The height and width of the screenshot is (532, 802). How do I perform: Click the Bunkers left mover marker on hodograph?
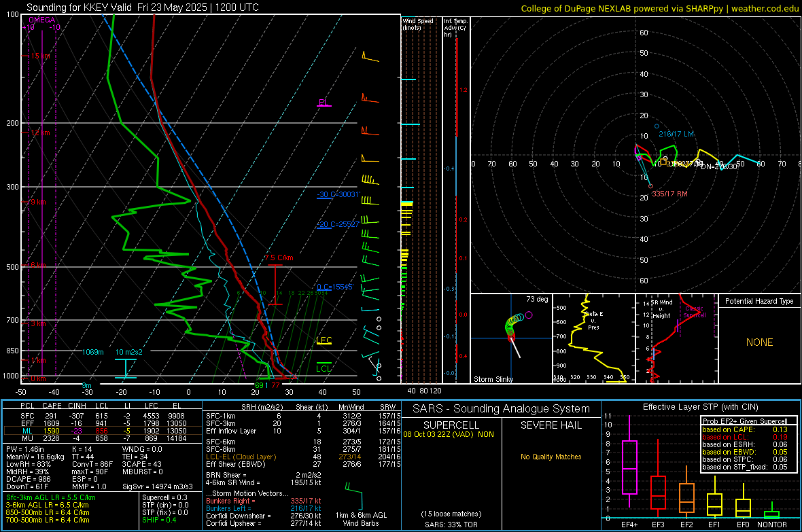click(657, 126)
